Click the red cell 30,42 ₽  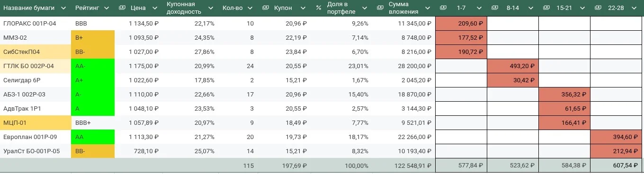point(513,80)
